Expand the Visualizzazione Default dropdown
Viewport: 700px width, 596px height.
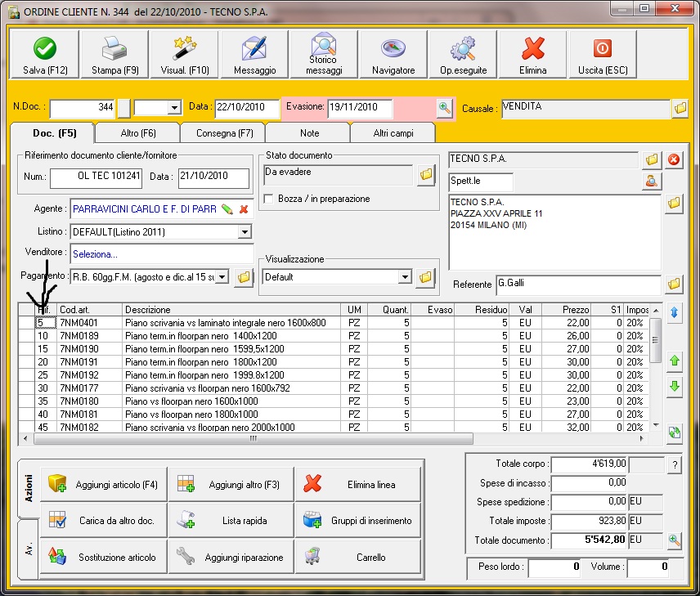coord(404,277)
